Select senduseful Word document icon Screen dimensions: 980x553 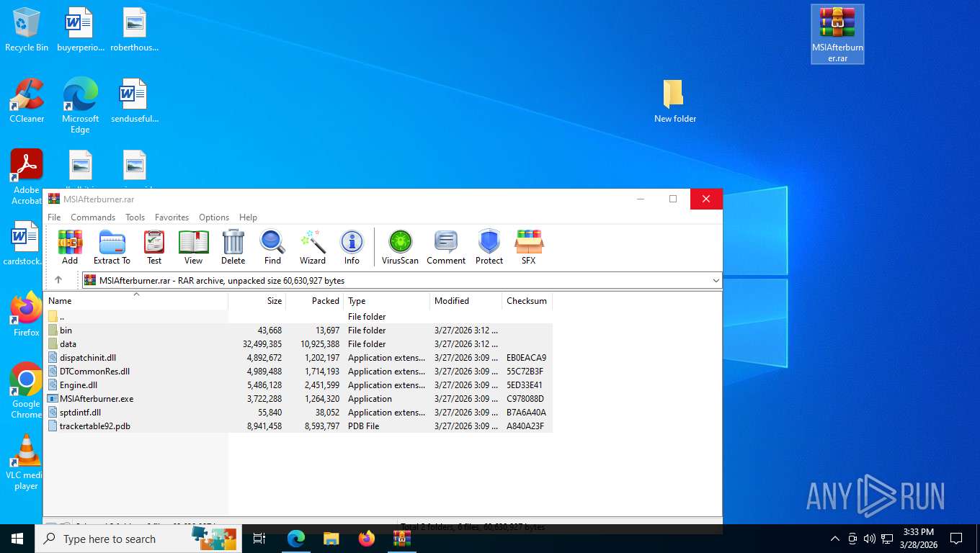tap(135, 101)
